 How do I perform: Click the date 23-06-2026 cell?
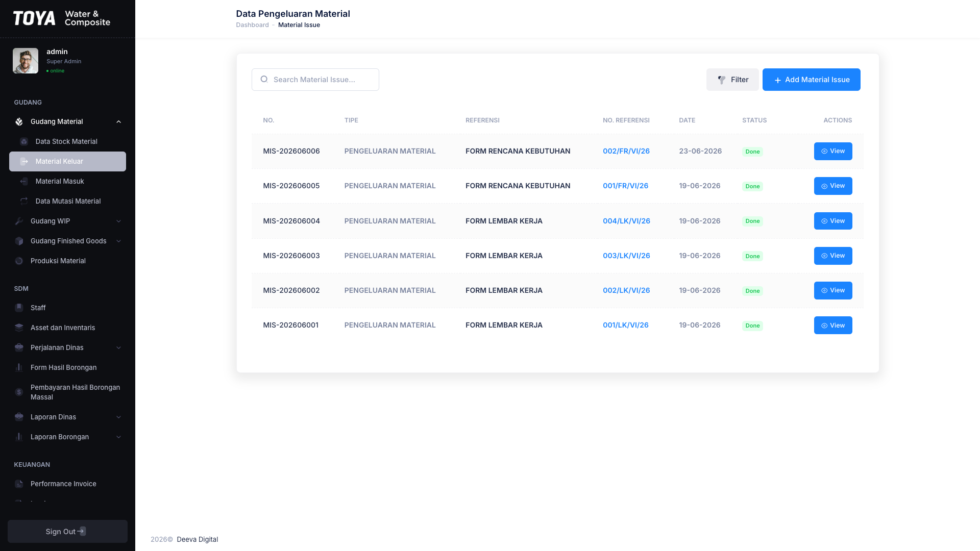coord(700,152)
